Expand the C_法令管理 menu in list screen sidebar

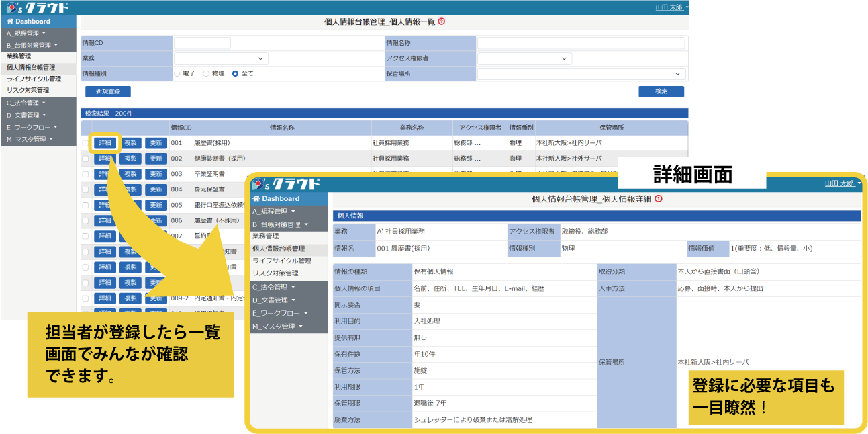coord(26,103)
